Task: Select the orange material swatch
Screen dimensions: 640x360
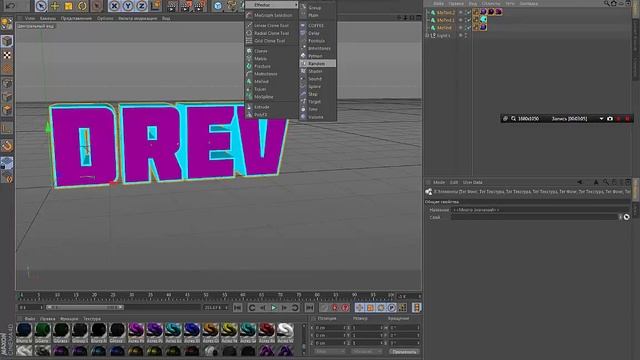Action: pyautogui.click(x=211, y=332)
